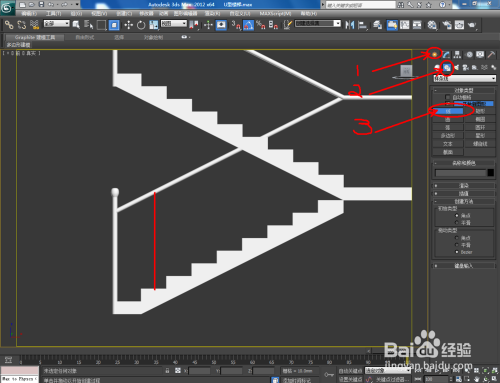
Task: Click the object name input field
Action: (x=460, y=173)
